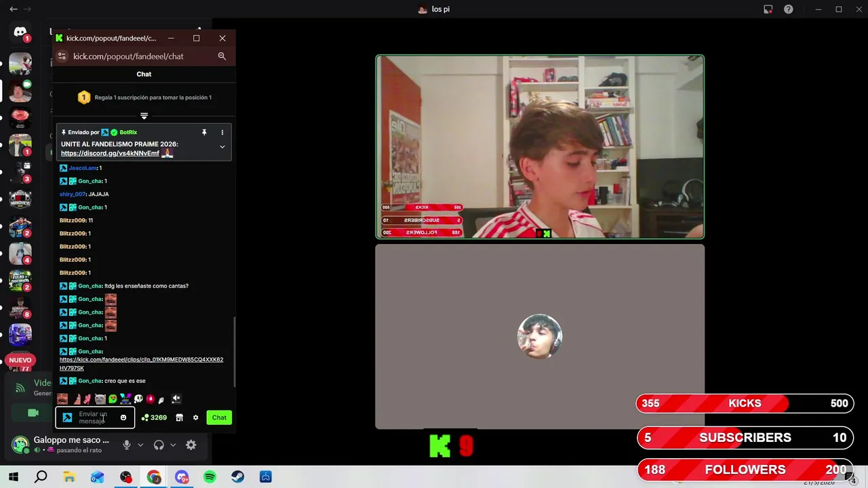Open Steam from taskbar

(x=237, y=477)
